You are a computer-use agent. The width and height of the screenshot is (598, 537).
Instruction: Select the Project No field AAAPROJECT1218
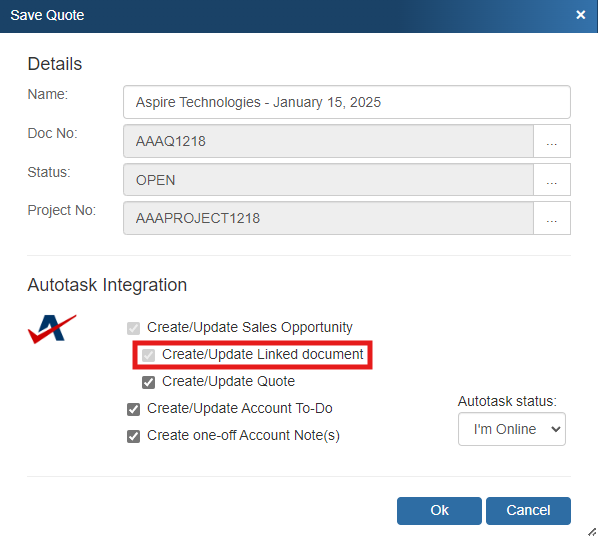(x=328, y=218)
